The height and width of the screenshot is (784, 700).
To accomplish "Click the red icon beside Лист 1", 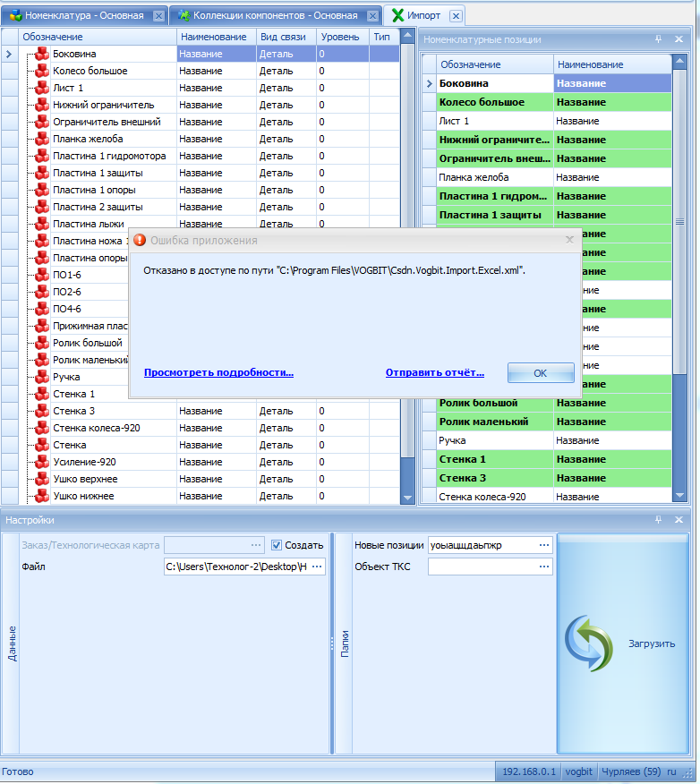I will pos(42,88).
